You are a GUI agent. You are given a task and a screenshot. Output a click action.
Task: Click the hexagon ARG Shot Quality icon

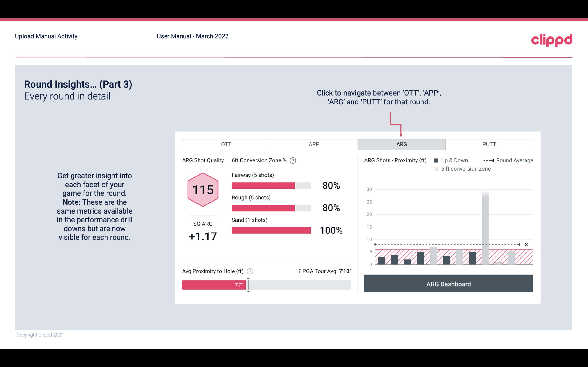point(203,189)
